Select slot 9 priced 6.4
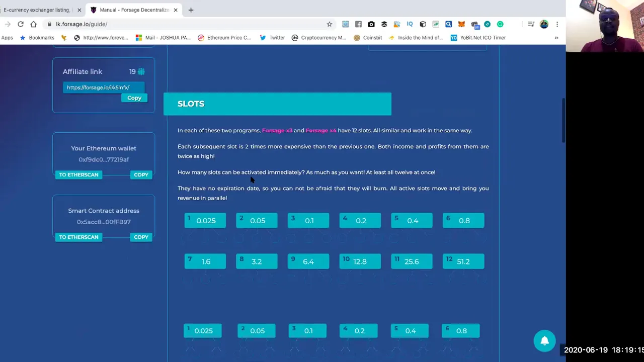The image size is (644, 362). (308, 261)
